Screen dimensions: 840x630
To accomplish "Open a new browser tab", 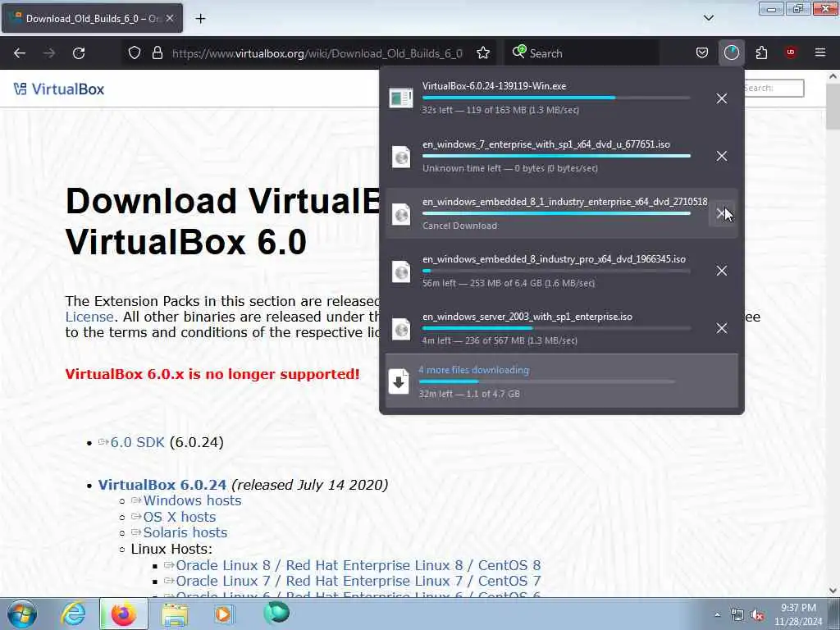I will pyautogui.click(x=200, y=19).
